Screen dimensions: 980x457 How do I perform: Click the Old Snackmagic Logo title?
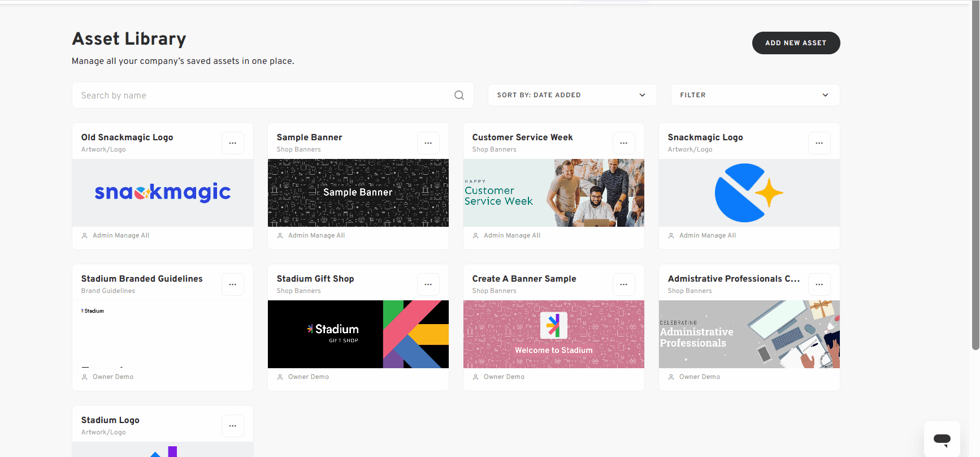click(127, 137)
